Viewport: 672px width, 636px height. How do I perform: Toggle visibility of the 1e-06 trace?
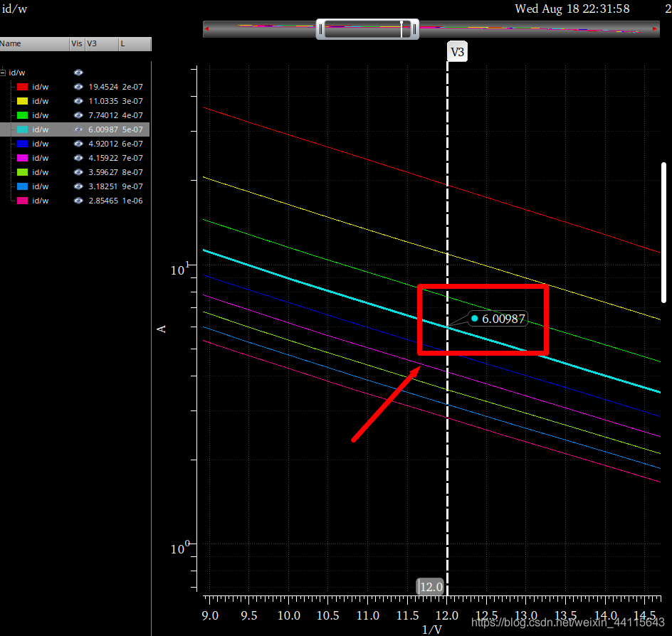point(78,201)
